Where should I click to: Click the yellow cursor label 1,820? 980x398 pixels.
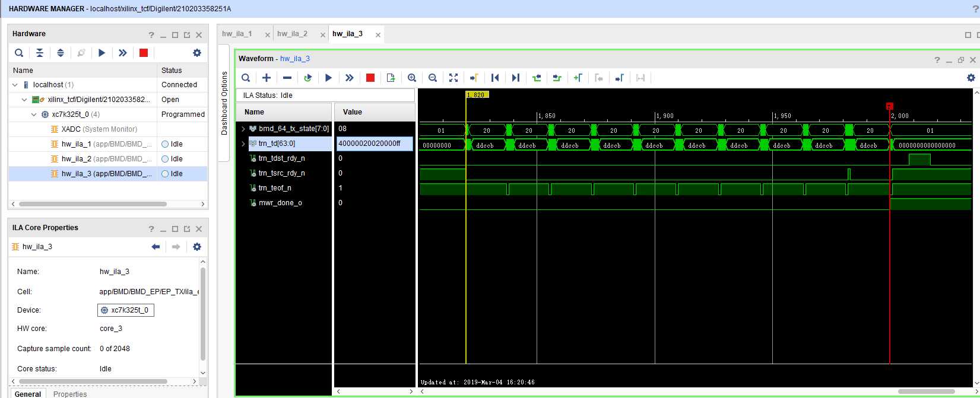477,95
